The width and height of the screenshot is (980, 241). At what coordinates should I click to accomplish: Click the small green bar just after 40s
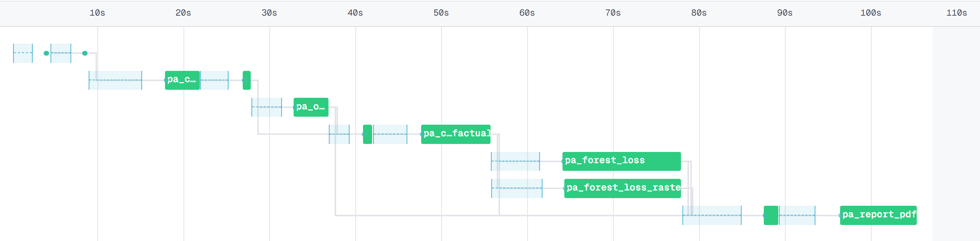click(x=367, y=134)
